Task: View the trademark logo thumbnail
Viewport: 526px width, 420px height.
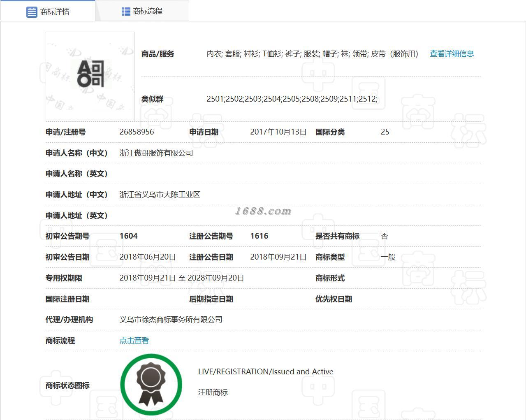Action: pyautogui.click(x=90, y=76)
